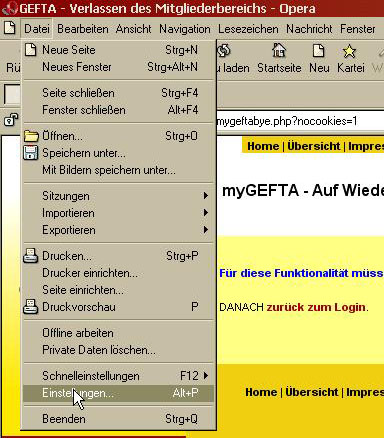Open the Bearbeiten menu
This screenshot has height=438, width=384.
tap(83, 29)
